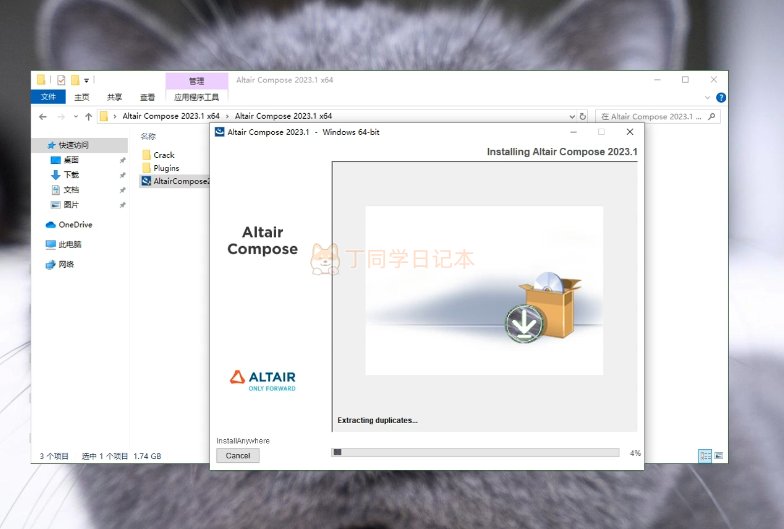Viewport: 784px width, 529px height.
Task: Click the installation progress bar
Action: coord(475,452)
